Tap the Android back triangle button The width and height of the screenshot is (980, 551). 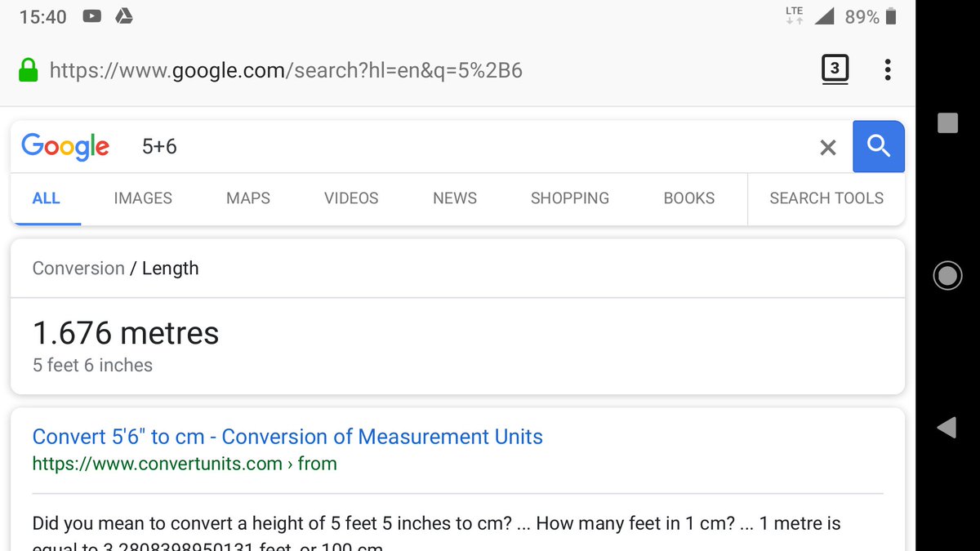pyautogui.click(x=947, y=427)
